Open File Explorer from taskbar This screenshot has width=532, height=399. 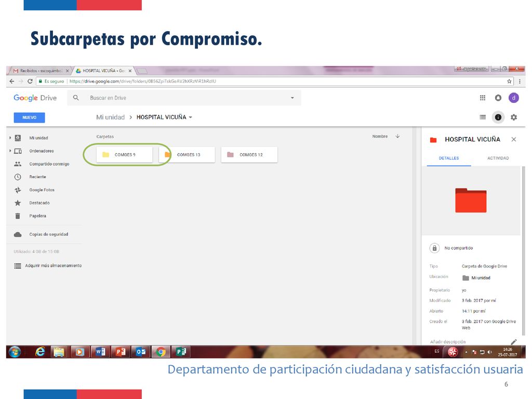tap(59, 352)
